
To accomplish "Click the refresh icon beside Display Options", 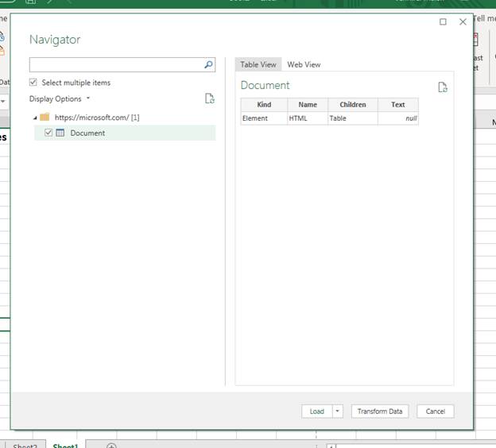I will click(209, 98).
